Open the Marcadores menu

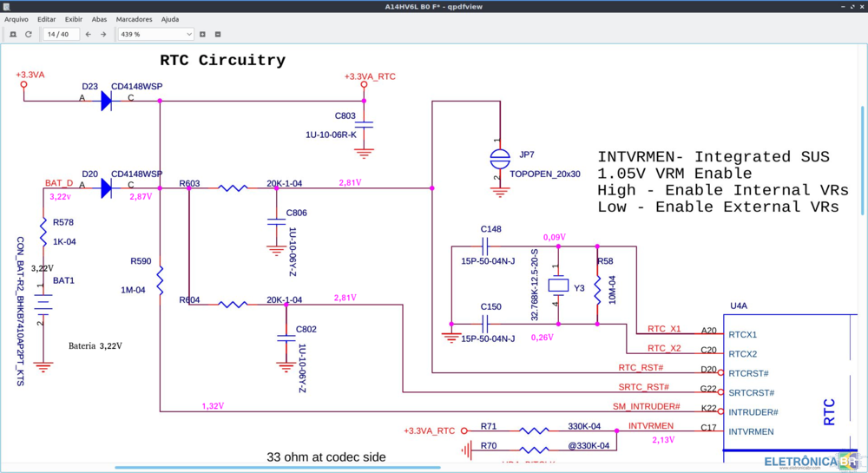[x=134, y=19]
